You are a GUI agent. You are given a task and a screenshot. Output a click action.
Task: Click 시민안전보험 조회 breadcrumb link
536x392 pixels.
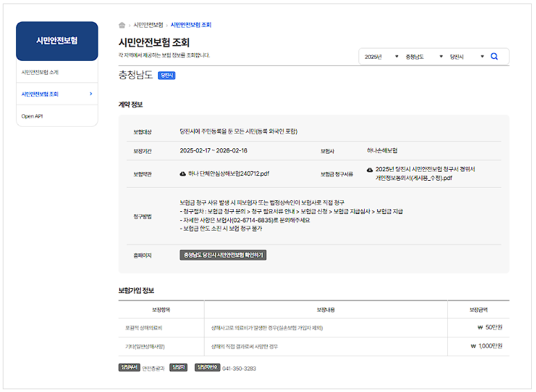tap(191, 25)
